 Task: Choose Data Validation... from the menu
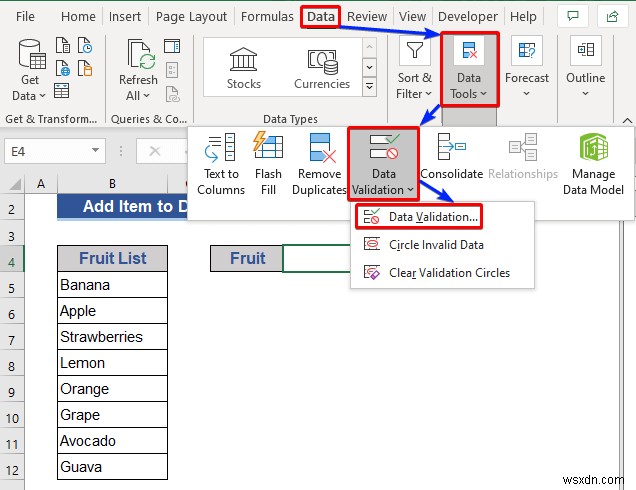click(419, 217)
